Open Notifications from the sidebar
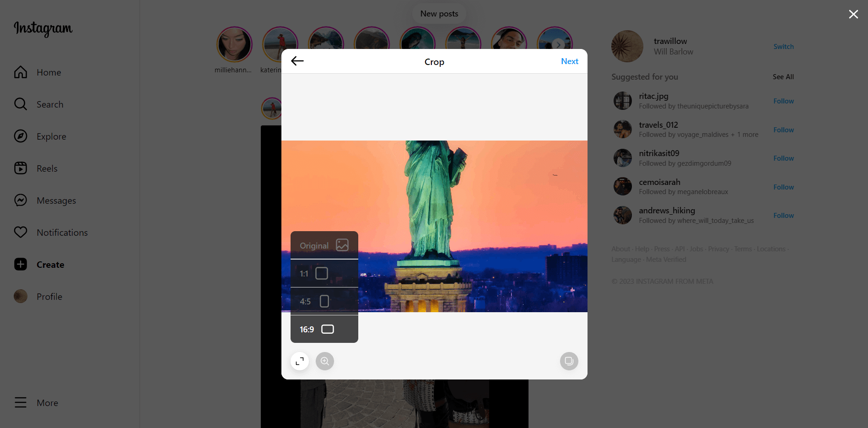Viewport: 868px width, 428px height. click(x=51, y=233)
